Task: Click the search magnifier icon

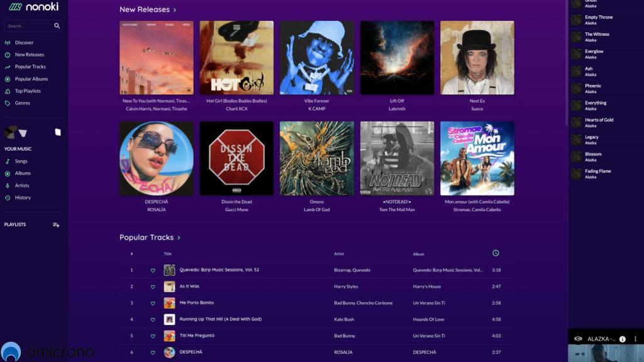Action: pyautogui.click(x=57, y=26)
